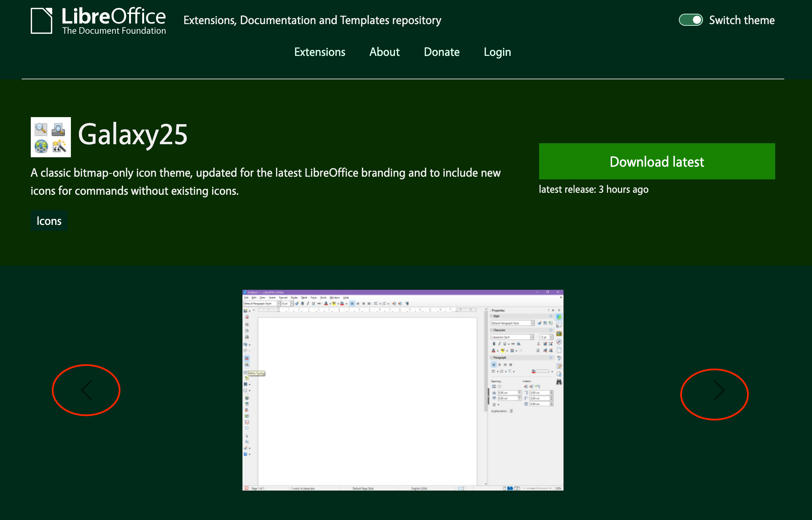Click the Switch theme text label
The height and width of the screenshot is (520, 812).
tap(741, 20)
